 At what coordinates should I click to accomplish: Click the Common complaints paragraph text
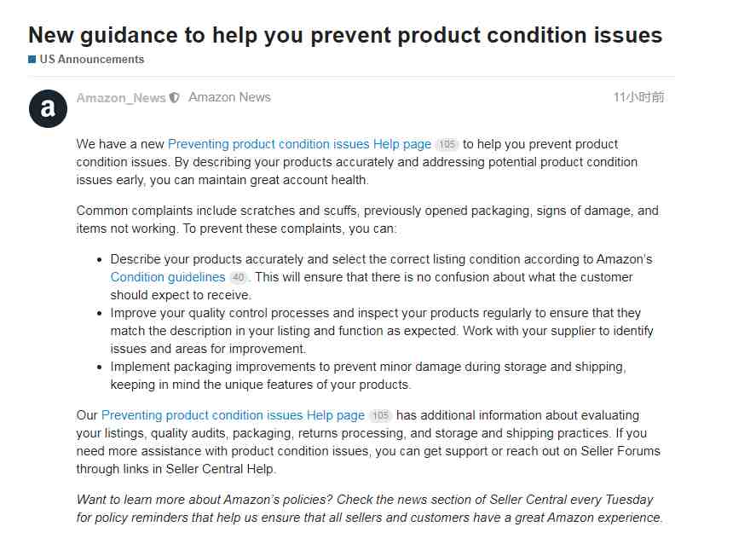pyautogui.click(x=367, y=219)
